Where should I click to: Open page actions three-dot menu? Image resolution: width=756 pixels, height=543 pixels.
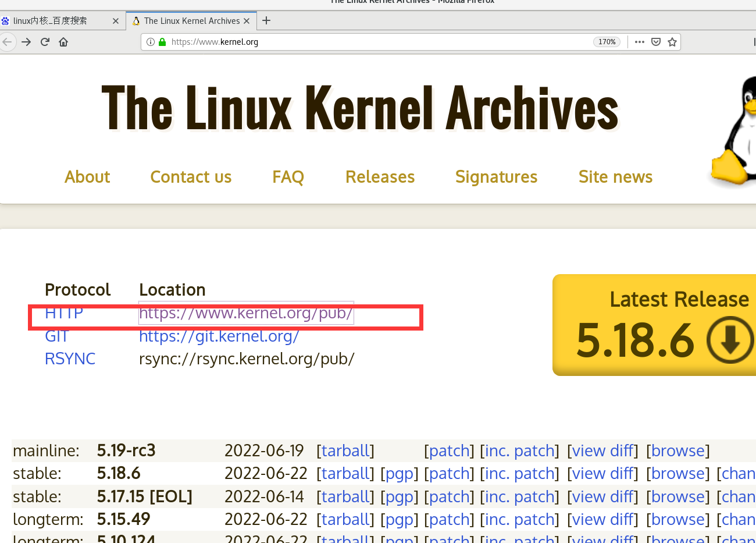tap(640, 42)
